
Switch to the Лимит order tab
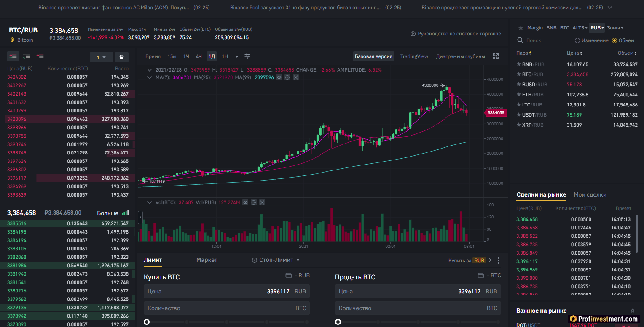(153, 260)
